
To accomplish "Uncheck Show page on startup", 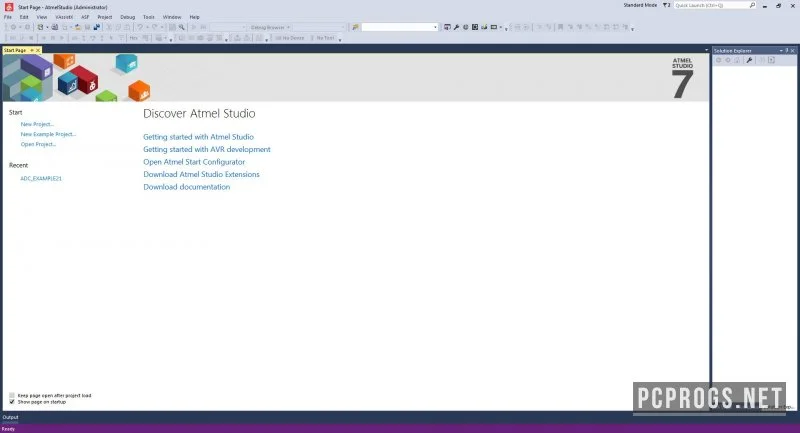I will [x=12, y=402].
